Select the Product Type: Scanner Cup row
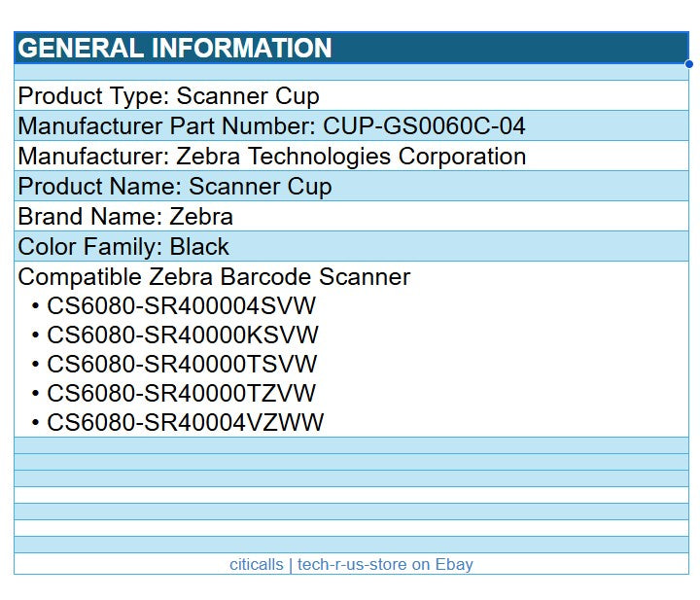 click(169, 95)
